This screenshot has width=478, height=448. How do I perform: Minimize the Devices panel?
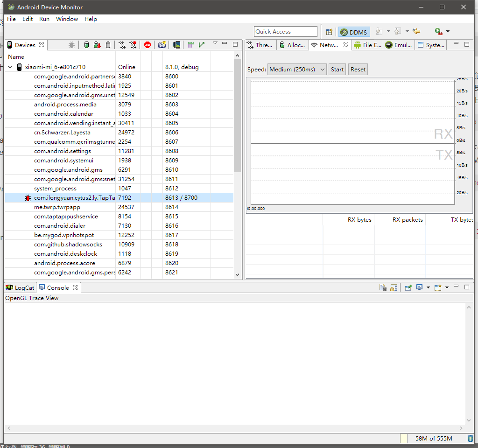225,43
